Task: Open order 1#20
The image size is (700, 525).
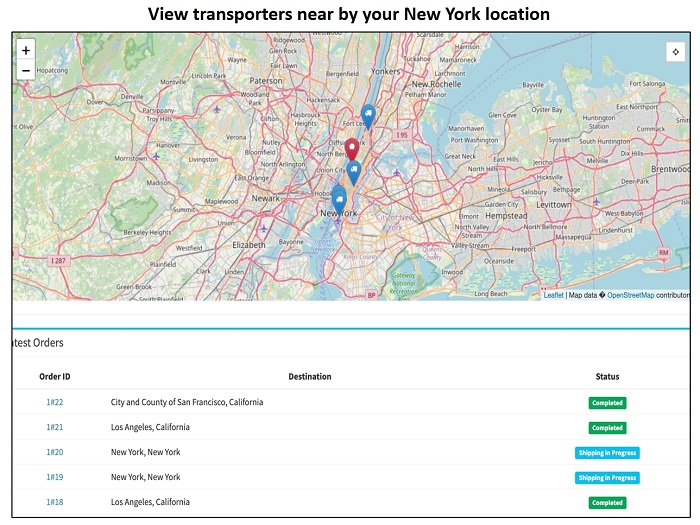Action: pyautogui.click(x=55, y=452)
